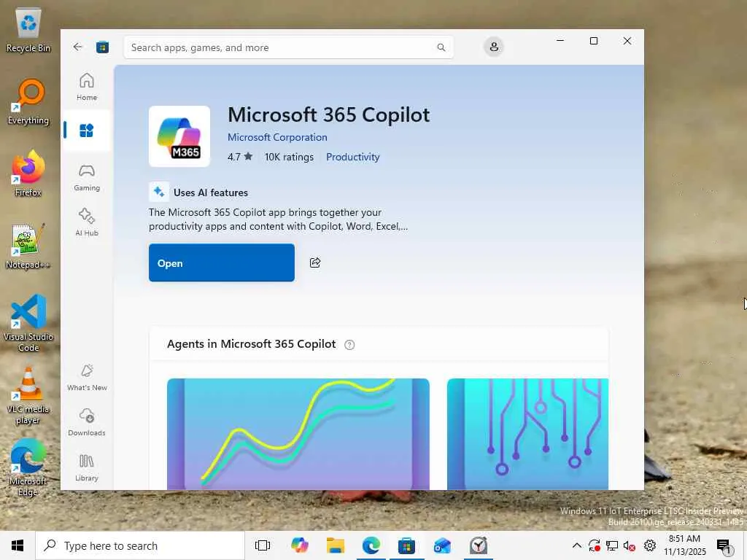Open Copilot from the taskbar
The height and width of the screenshot is (560, 747).
tap(300, 545)
